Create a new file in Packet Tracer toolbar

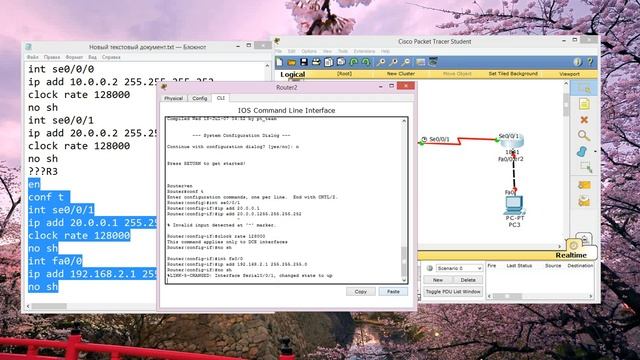(279, 62)
